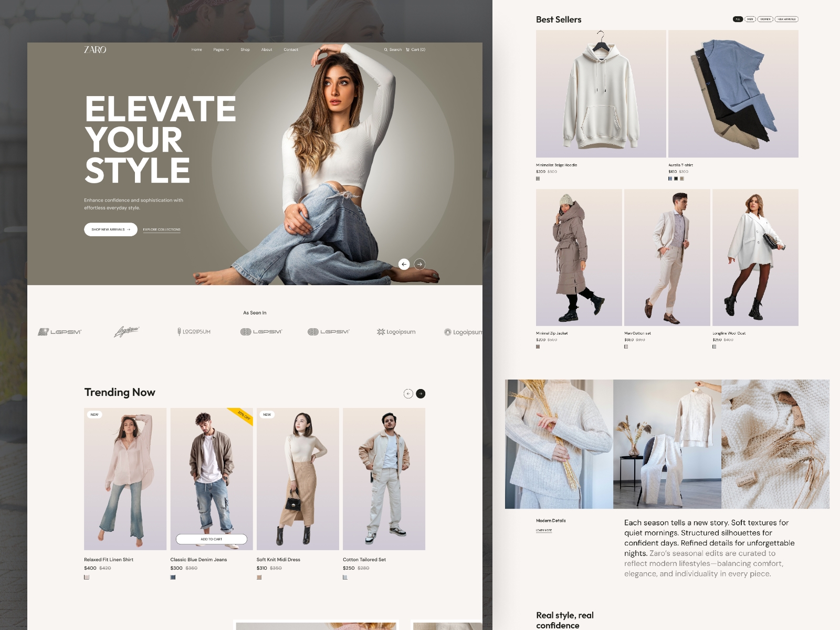The width and height of the screenshot is (840, 630).
Task: Add Classic Blue Denim Jeans to cart
Action: point(212,539)
